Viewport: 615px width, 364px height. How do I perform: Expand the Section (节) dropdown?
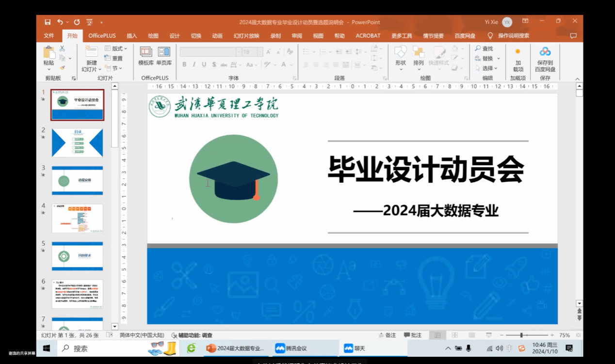[114, 68]
